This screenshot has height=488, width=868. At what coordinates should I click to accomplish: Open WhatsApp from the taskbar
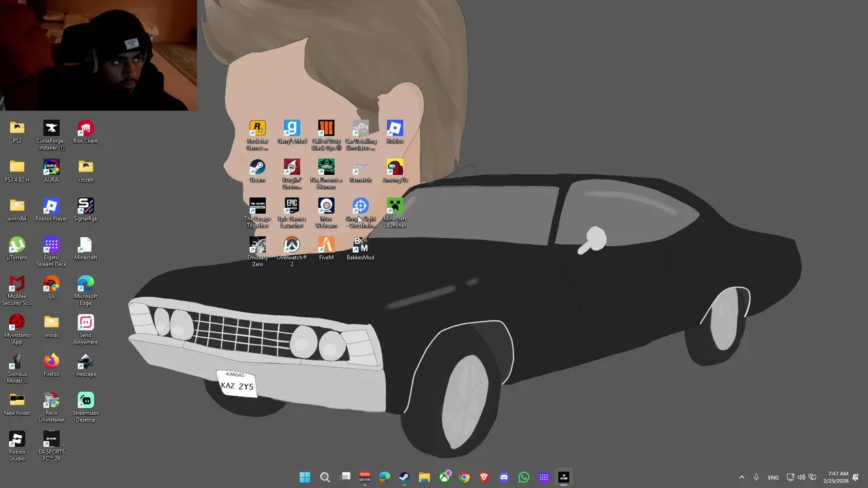[524, 477]
